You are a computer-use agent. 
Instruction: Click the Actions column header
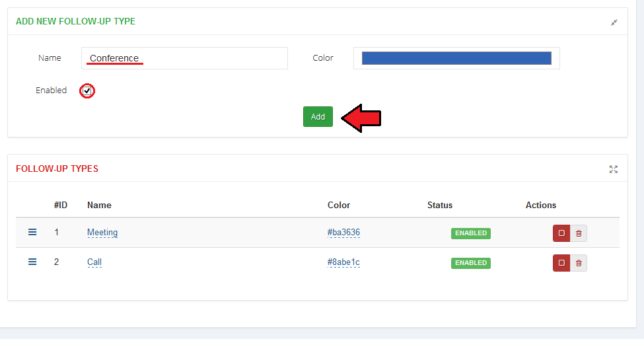540,205
